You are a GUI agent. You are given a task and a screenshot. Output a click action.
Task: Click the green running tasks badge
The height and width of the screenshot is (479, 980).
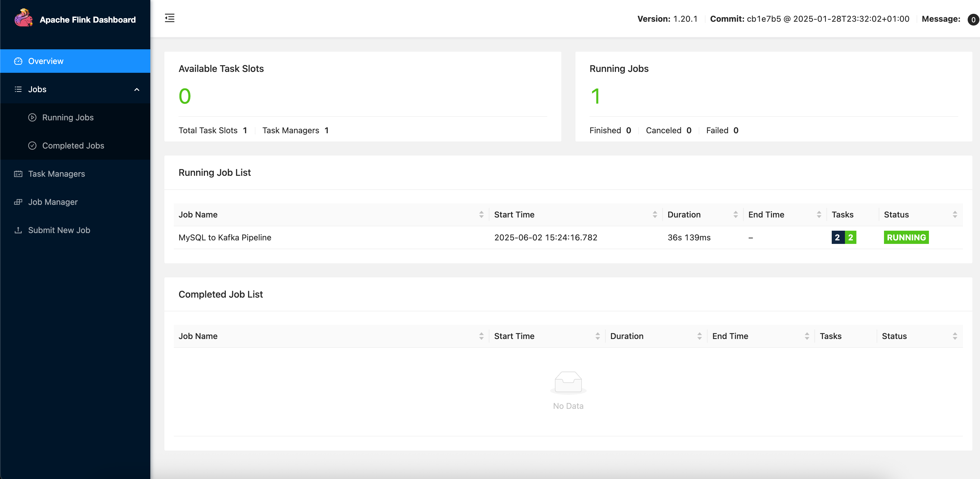pos(850,237)
